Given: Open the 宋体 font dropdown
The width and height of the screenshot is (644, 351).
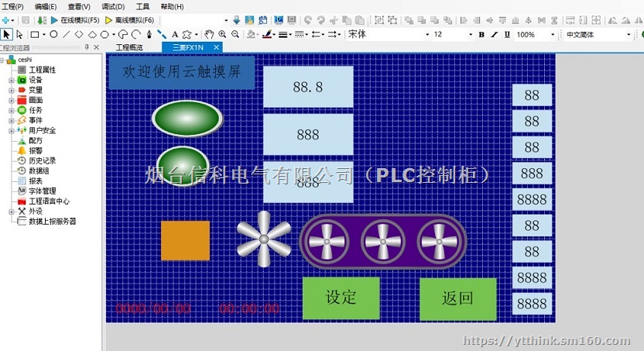Looking at the screenshot, I should tap(427, 35).
